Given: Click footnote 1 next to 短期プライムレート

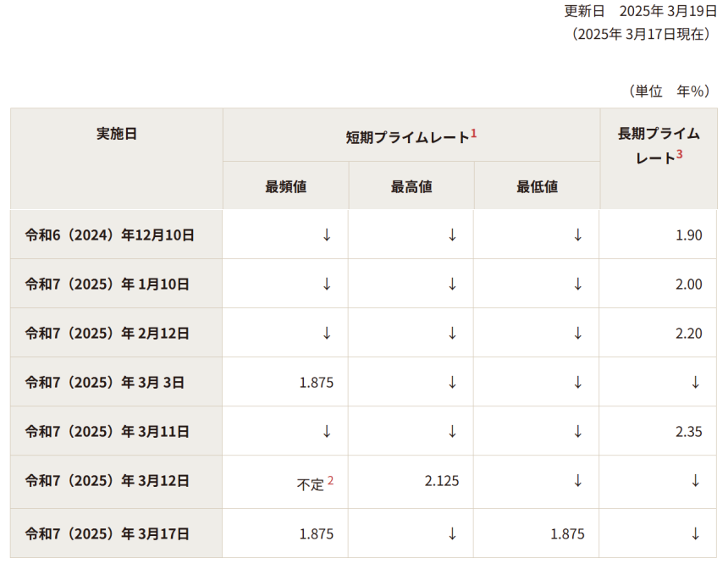Looking at the screenshot, I should [x=474, y=134].
